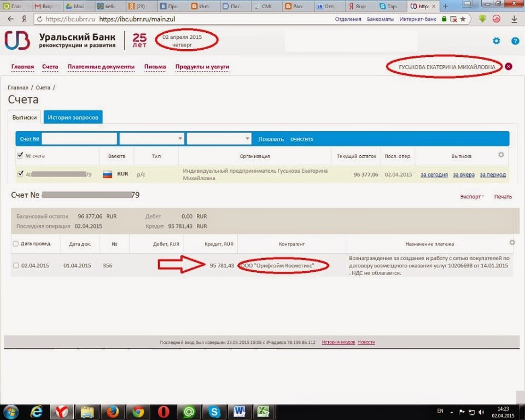Open the browser downloads arrow icon
The image size is (525, 420).
pyautogui.click(x=514, y=20)
